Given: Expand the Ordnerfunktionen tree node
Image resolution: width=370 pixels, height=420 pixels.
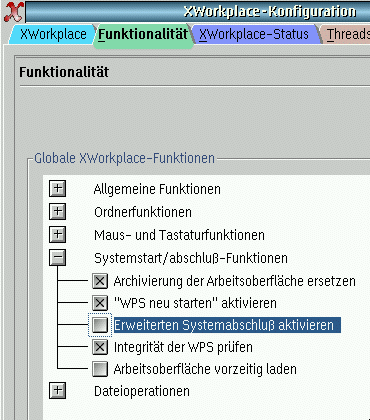Looking at the screenshot, I should pyautogui.click(x=58, y=212).
